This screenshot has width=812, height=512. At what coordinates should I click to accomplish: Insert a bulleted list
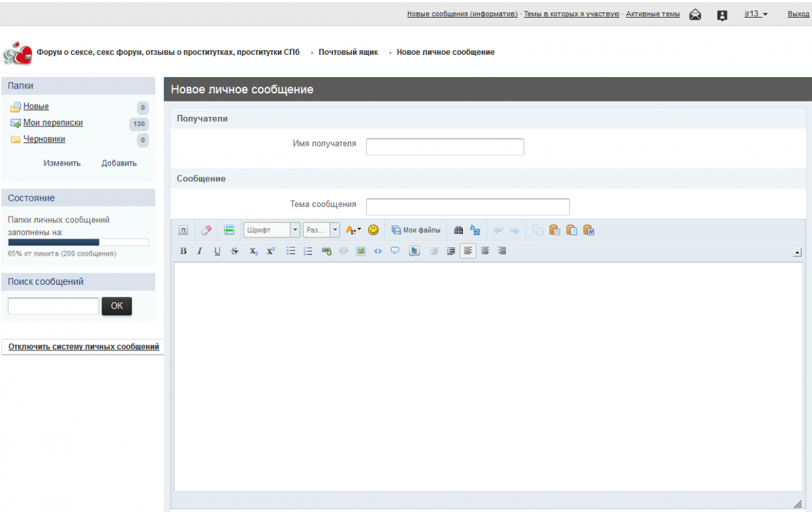click(291, 251)
